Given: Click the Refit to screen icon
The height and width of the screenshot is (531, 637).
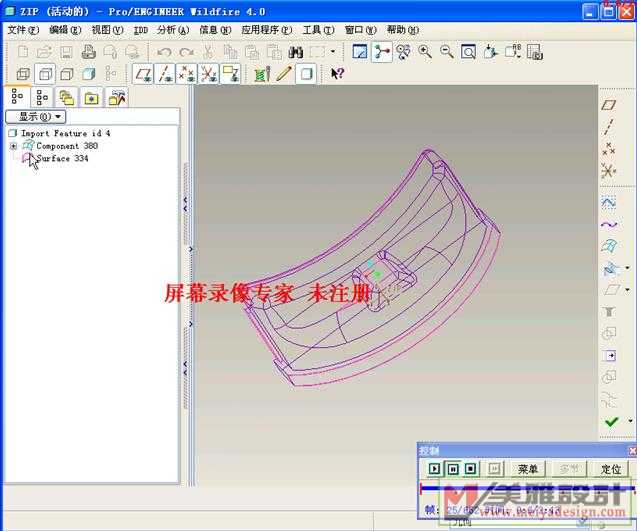Looking at the screenshot, I should [x=468, y=52].
